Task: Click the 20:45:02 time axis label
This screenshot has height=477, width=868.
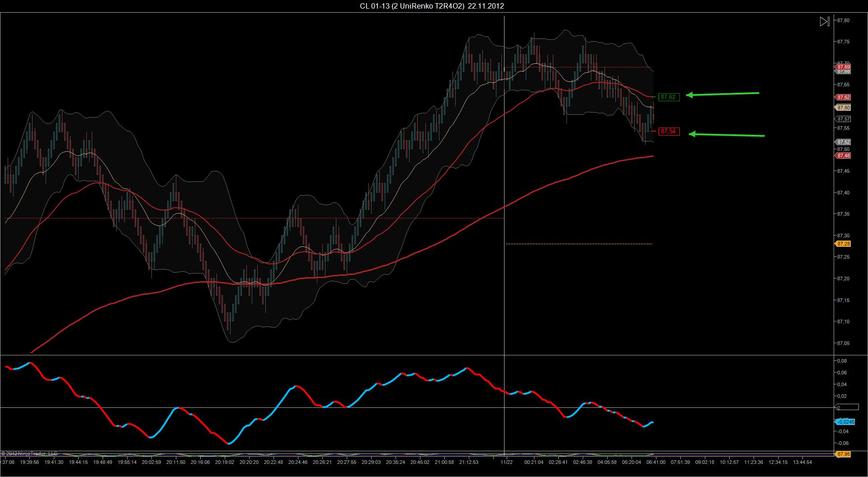Action: (x=420, y=462)
